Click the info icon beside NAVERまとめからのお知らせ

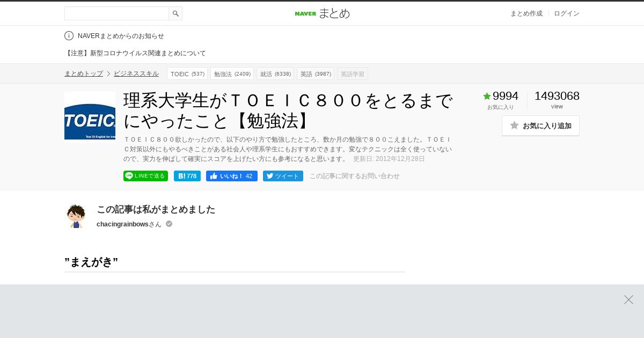tap(69, 36)
